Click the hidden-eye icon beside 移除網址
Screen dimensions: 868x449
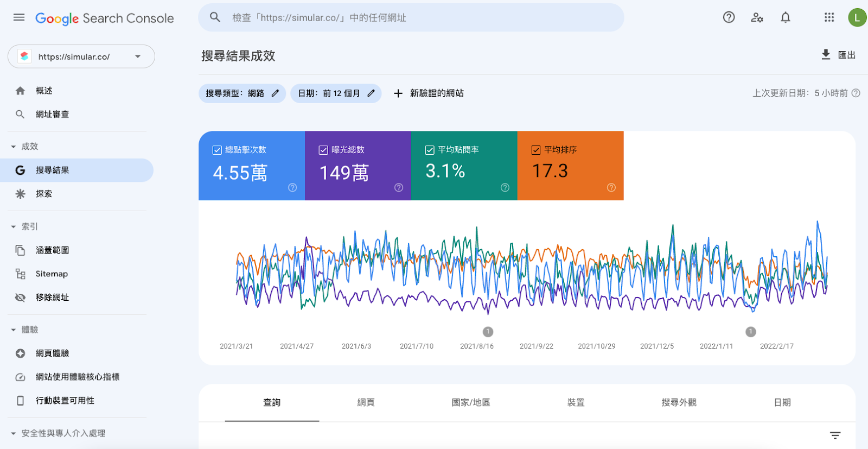(x=20, y=298)
